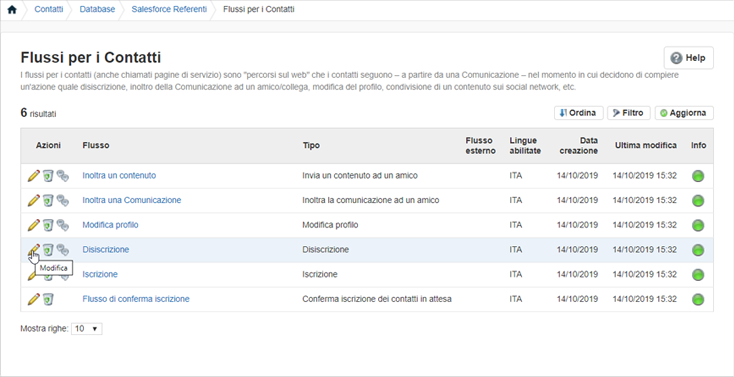Click the Help button
The image size is (734, 377).
click(689, 58)
